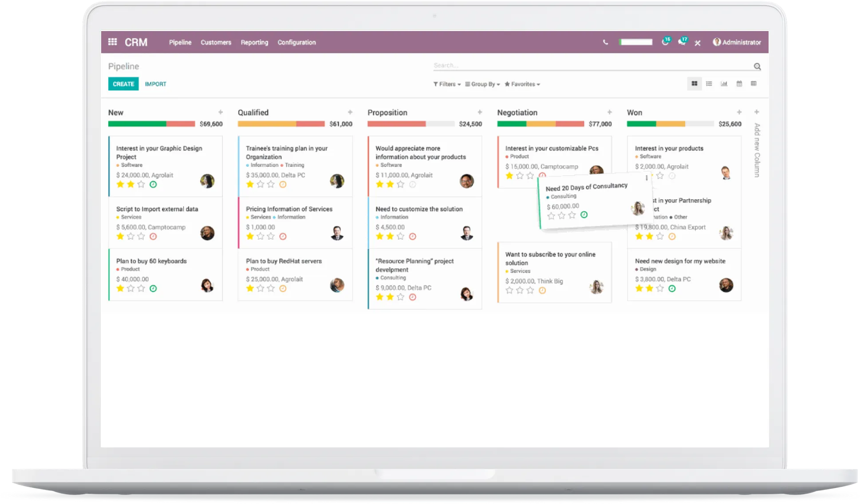The width and height of the screenshot is (860, 504).
Task: Open the apps grid menu
Action: coord(112,42)
